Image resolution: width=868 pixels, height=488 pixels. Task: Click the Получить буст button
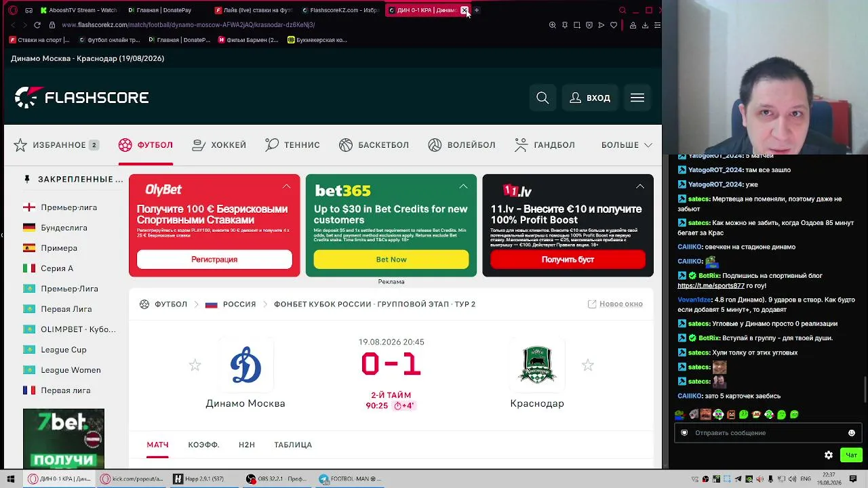568,260
